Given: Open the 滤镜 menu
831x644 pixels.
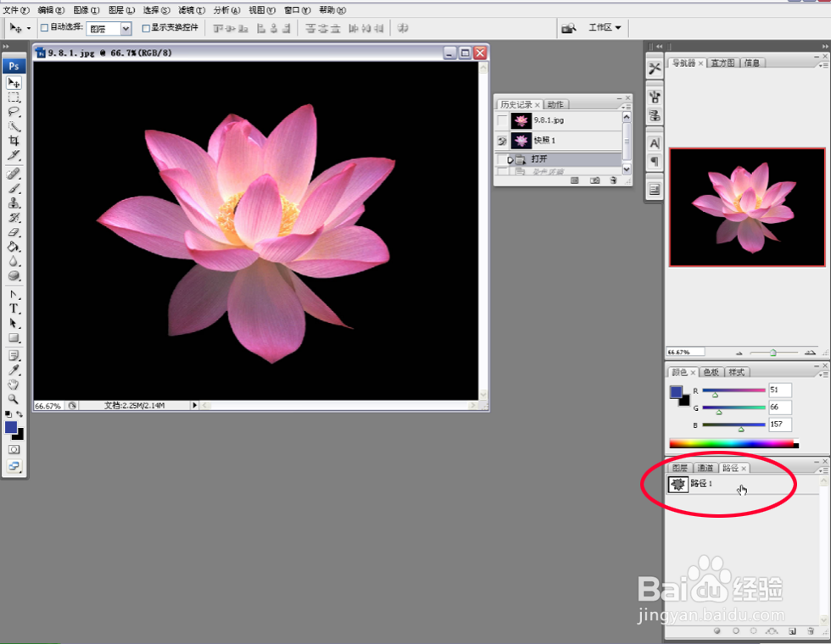Looking at the screenshot, I should click(x=192, y=10).
